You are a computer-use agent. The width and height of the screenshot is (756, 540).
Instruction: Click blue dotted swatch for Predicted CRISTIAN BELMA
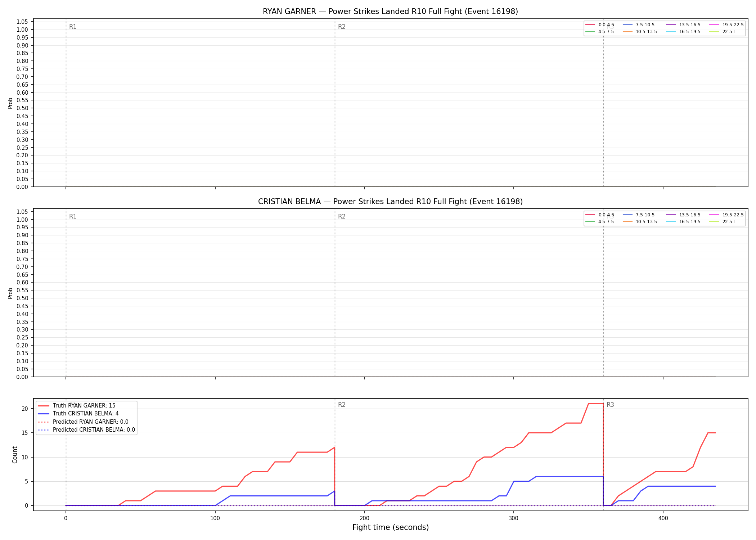pyautogui.click(x=44, y=430)
